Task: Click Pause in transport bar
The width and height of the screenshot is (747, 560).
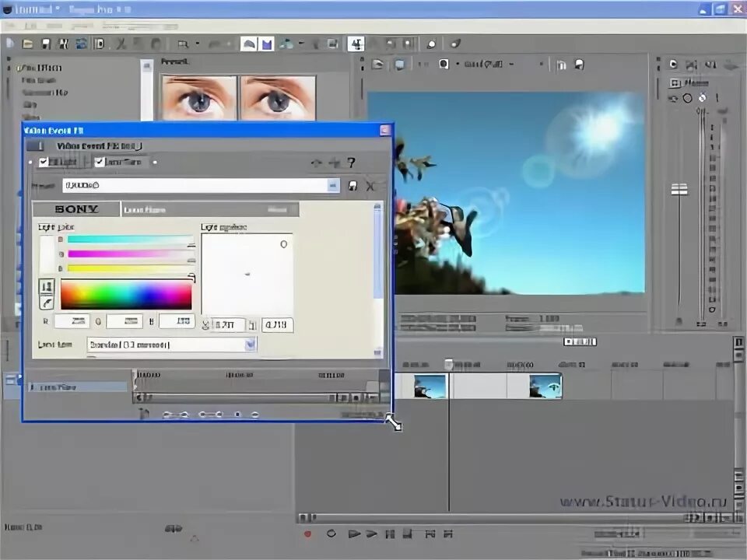Action: tap(390, 534)
